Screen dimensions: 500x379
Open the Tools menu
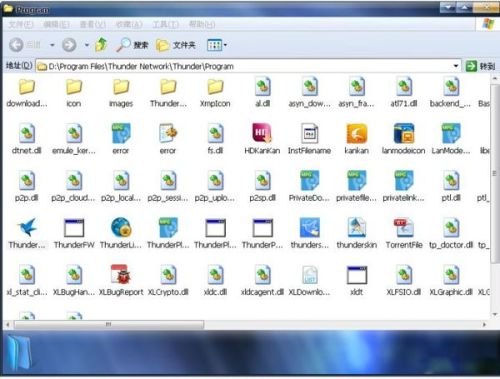pyautogui.click(x=165, y=25)
